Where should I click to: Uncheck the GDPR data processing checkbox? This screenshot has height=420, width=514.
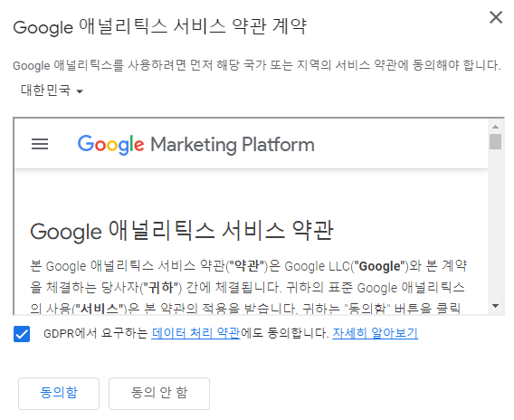pyautogui.click(x=22, y=334)
